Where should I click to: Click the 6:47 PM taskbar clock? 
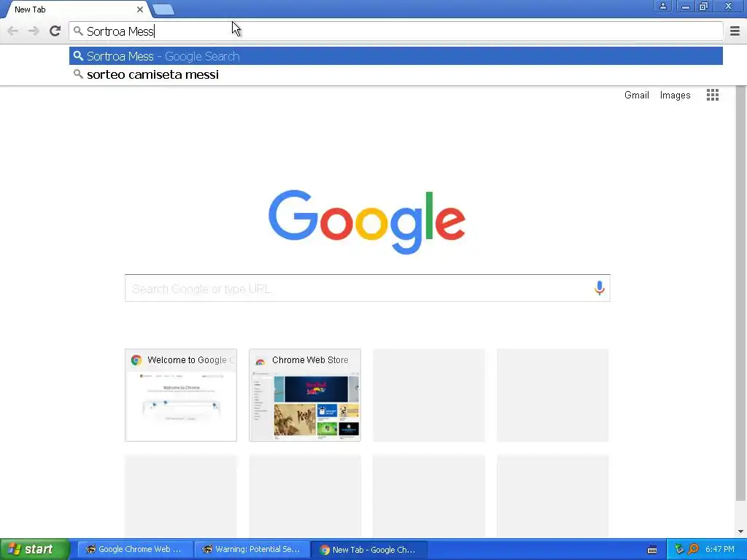tap(720, 550)
